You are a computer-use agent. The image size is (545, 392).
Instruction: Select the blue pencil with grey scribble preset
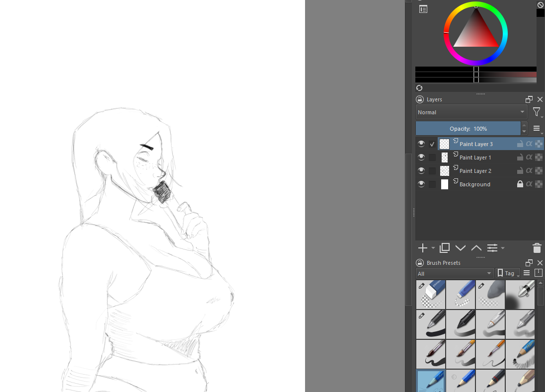[520, 354]
